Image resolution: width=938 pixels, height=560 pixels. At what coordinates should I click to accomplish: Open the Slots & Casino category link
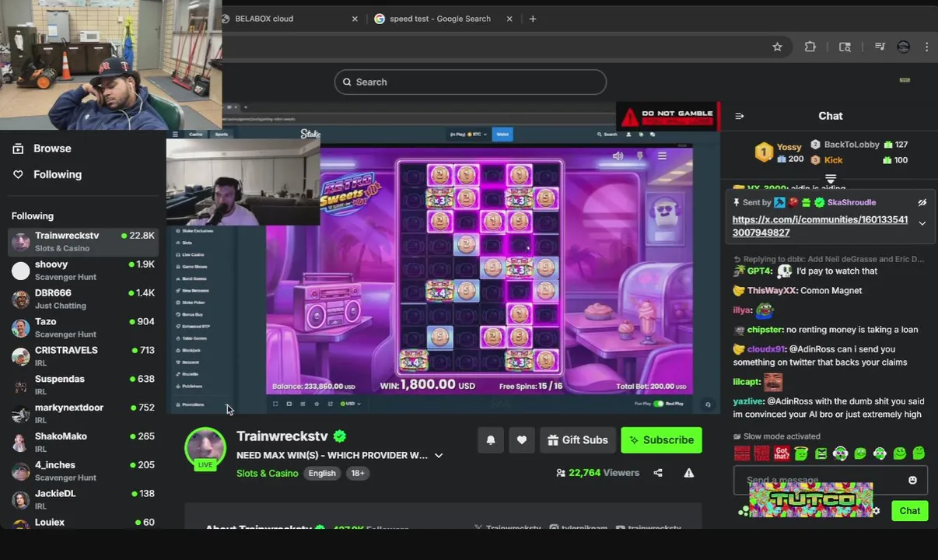point(267,473)
